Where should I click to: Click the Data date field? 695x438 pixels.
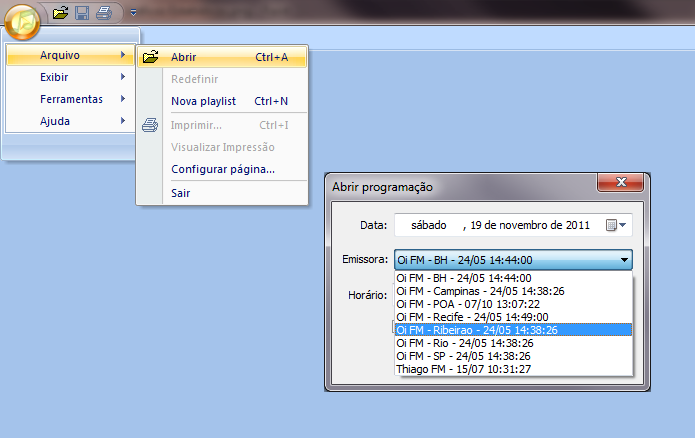pos(513,225)
